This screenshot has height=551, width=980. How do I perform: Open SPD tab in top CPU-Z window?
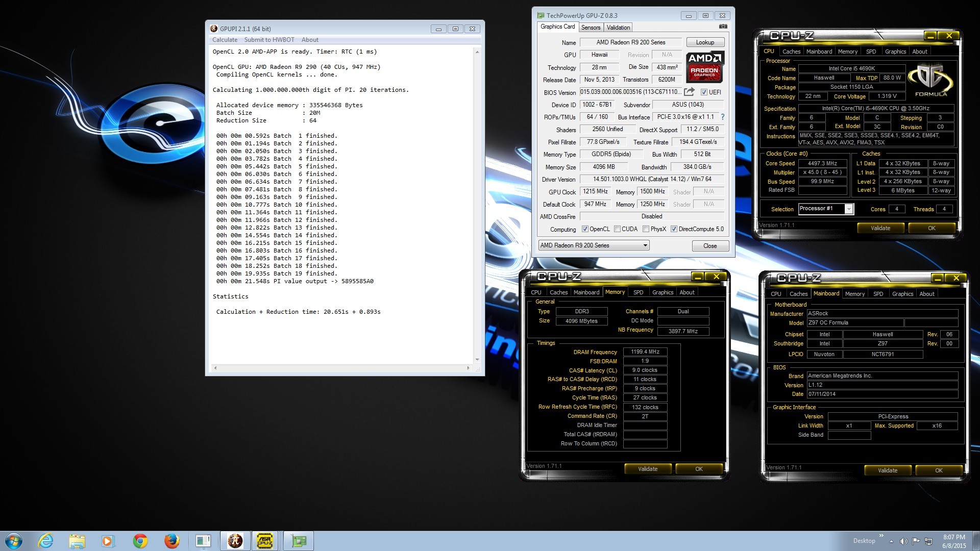(x=871, y=52)
